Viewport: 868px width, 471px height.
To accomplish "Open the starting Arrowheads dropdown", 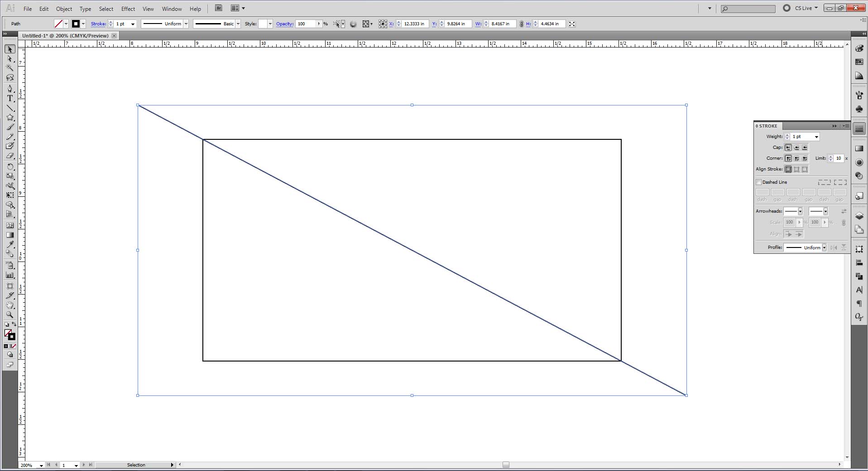I will [800, 211].
